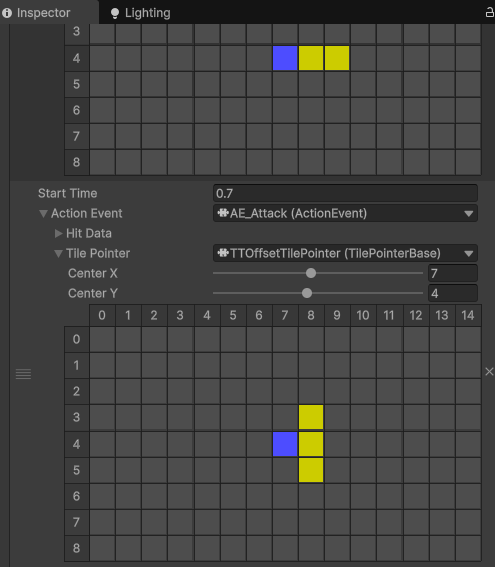Open the TTOffsetTilePointer type dropdown
This screenshot has height=567, width=495.
click(x=345, y=253)
